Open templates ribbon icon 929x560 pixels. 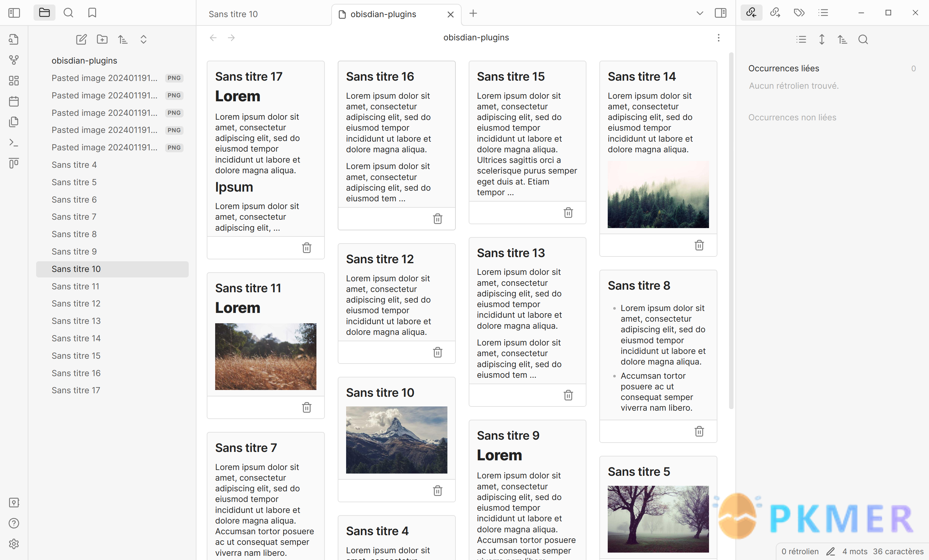(14, 122)
